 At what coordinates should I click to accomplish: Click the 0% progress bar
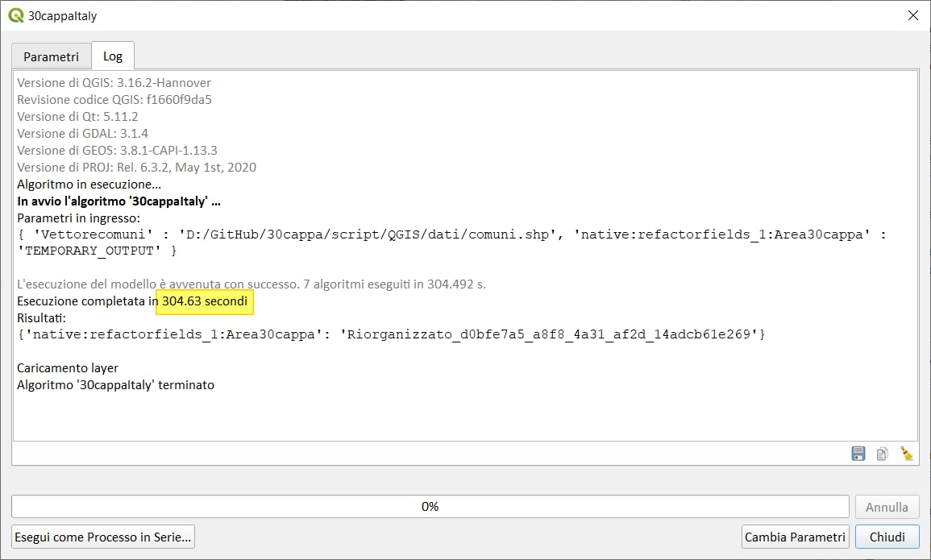pyautogui.click(x=430, y=507)
